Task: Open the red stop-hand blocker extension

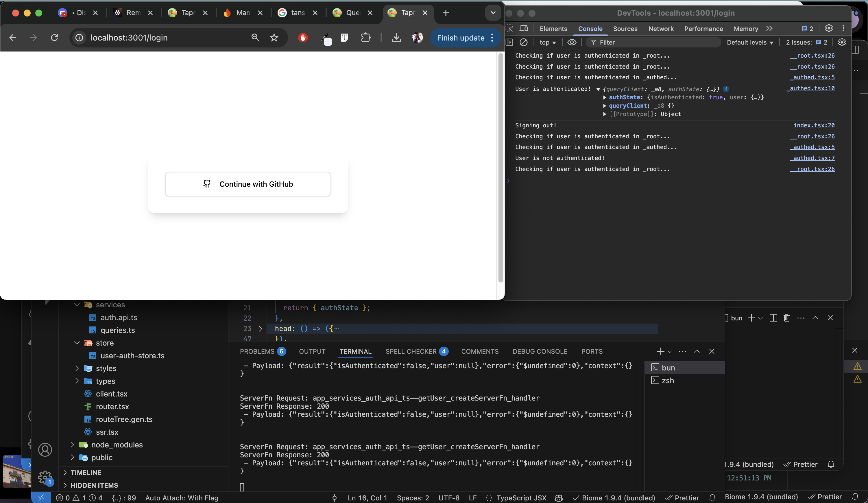Action: tap(303, 38)
